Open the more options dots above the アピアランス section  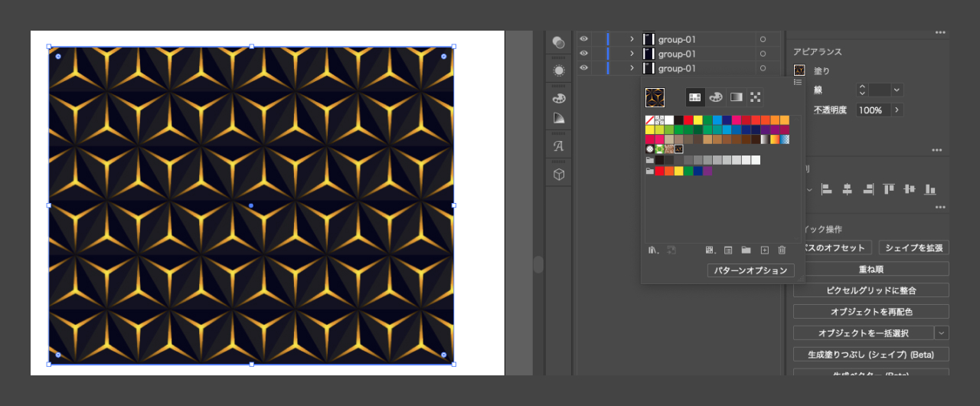(939, 32)
